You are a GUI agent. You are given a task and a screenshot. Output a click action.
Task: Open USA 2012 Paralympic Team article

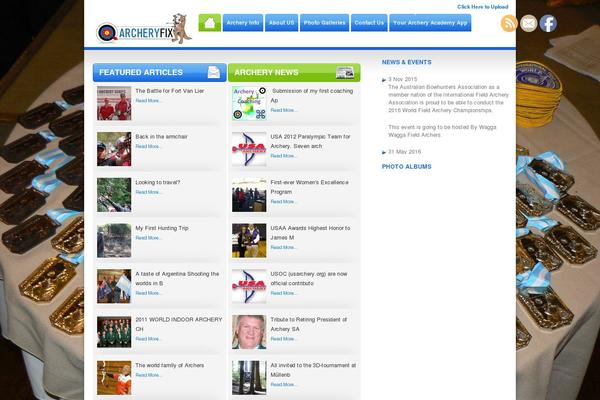(x=310, y=141)
